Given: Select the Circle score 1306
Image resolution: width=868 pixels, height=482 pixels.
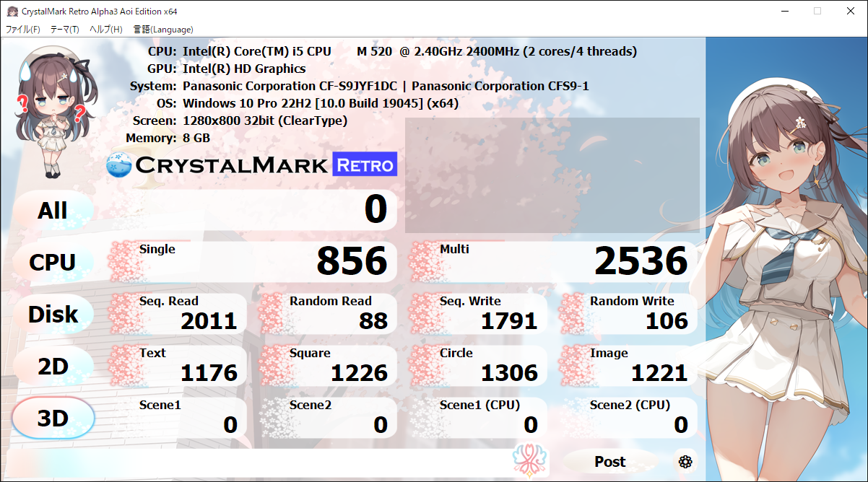Looking at the screenshot, I should click(509, 373).
